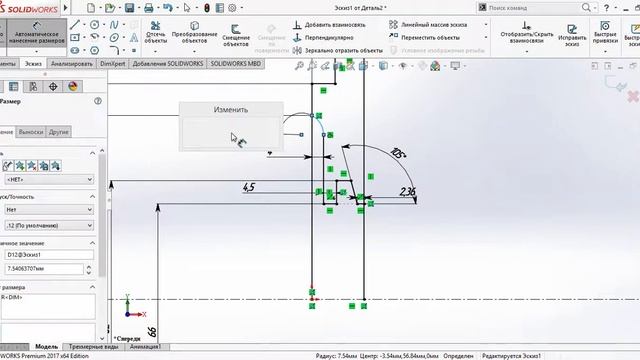The height and width of the screenshot is (360, 640).
Task: Switch to the Эскиз ribbon tab
Action: (x=33, y=64)
